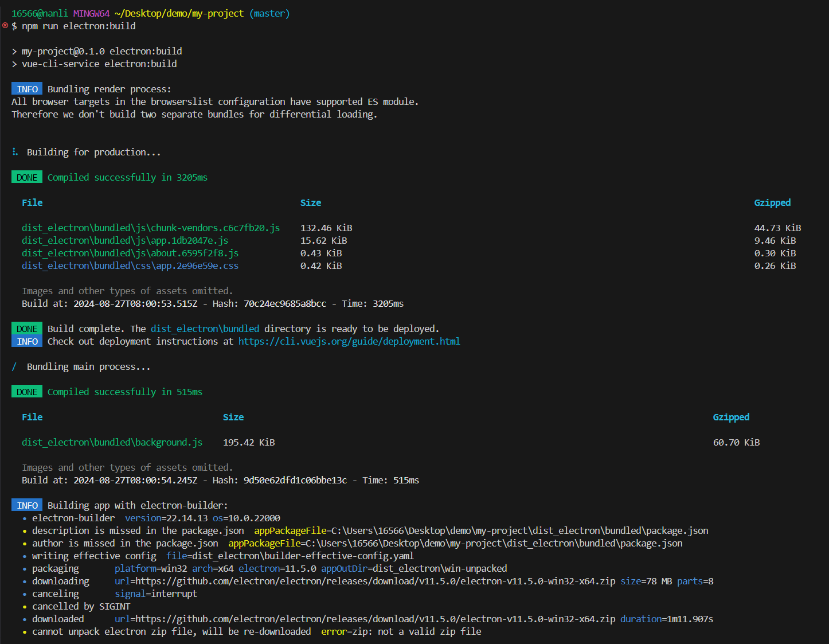The width and height of the screenshot is (829, 644).
Task: Open the chunk-vendors.c6c7fb20.js file path
Action: (x=151, y=228)
